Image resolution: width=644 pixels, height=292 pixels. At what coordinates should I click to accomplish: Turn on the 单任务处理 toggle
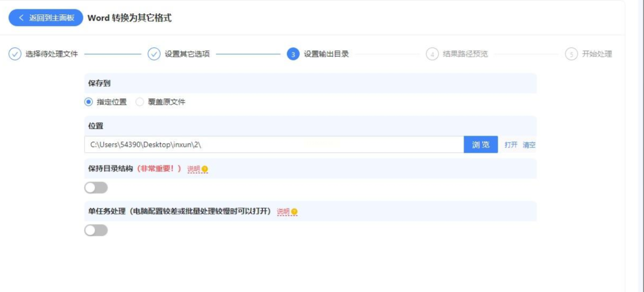(x=96, y=230)
